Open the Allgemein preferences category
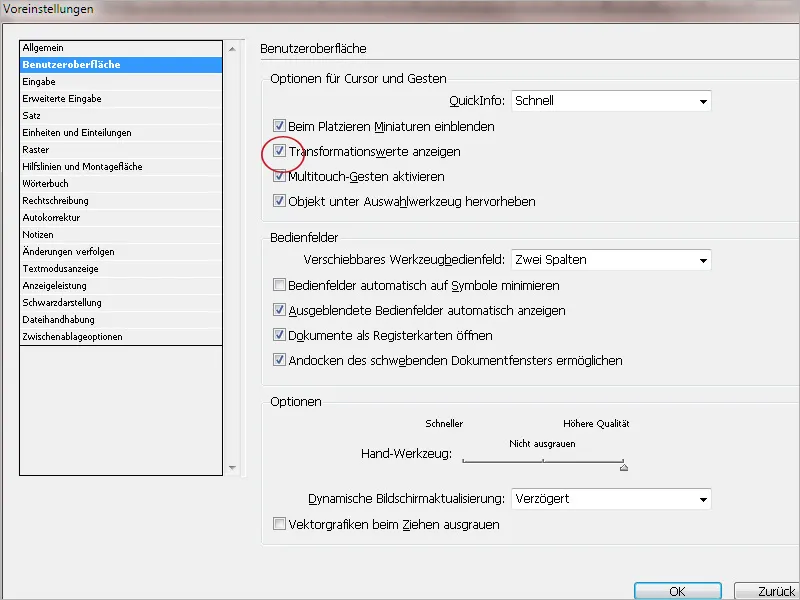This screenshot has height=600, width=800. coord(121,48)
